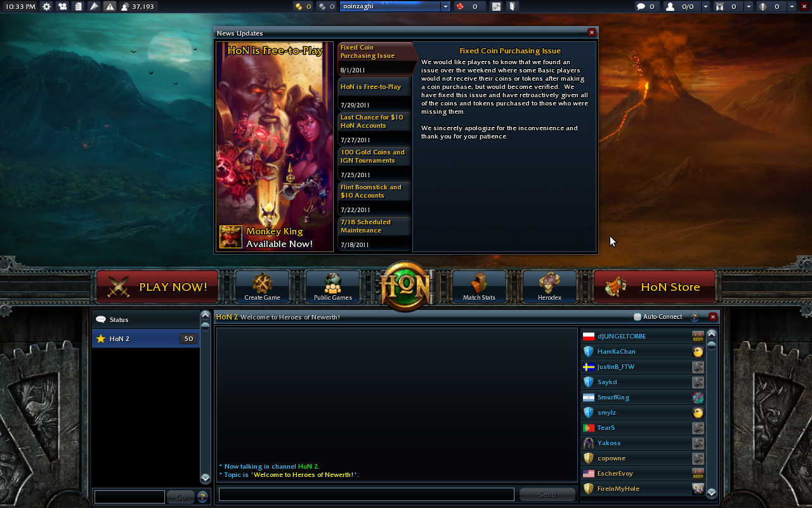The width and height of the screenshot is (812, 508).
Task: Click the red dice counter icon
Action: (x=460, y=6)
